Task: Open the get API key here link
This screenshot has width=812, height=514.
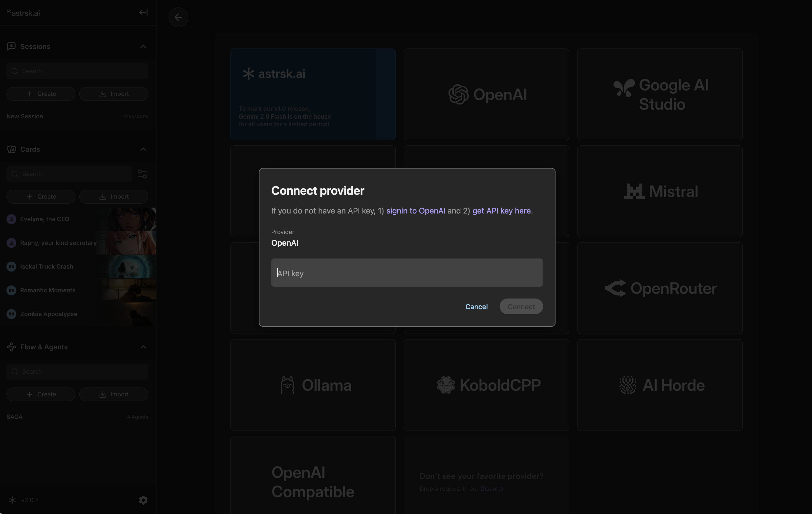Action: coord(501,211)
